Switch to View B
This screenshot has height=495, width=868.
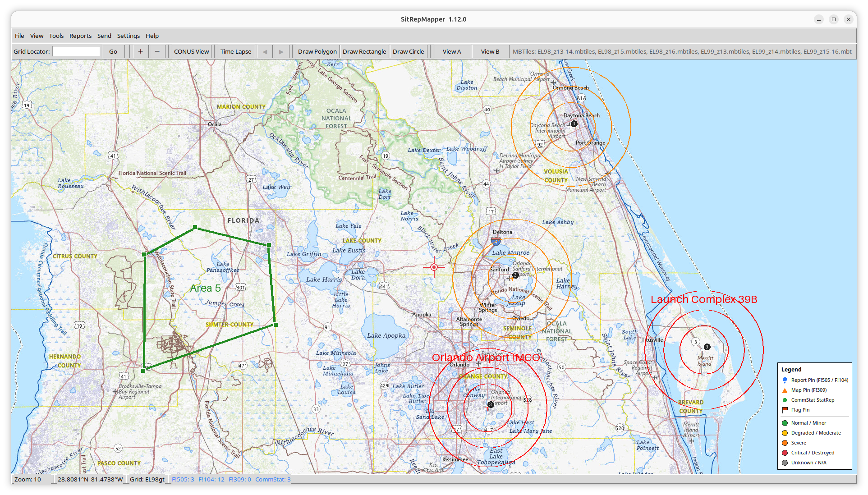[x=490, y=51]
